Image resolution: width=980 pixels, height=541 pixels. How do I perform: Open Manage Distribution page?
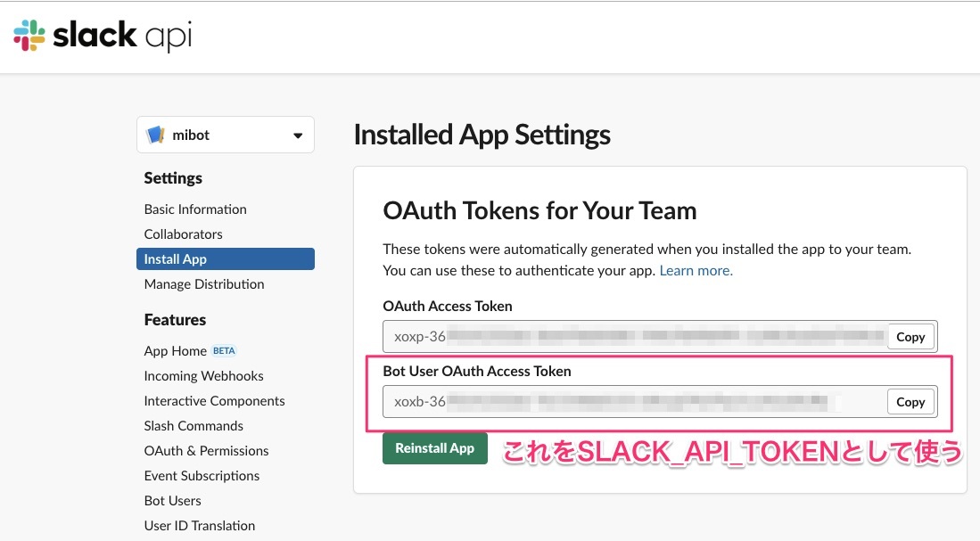(x=203, y=284)
